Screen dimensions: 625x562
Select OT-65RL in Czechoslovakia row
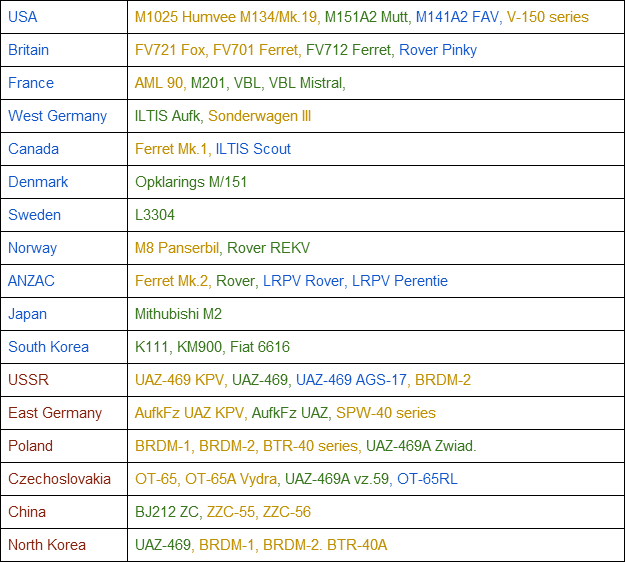tap(427, 479)
